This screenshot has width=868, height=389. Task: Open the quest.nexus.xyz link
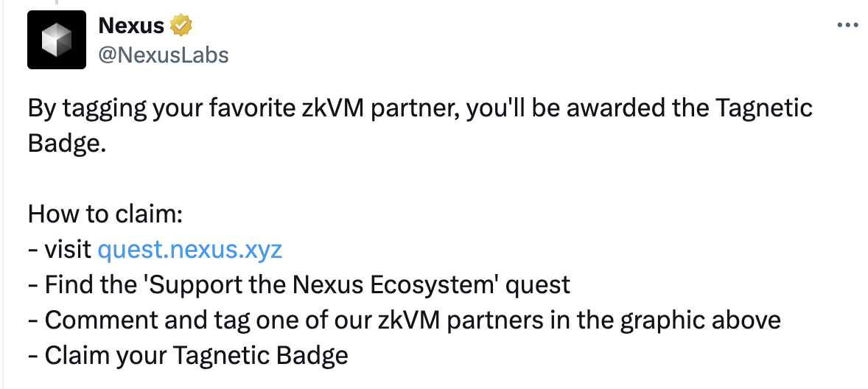tap(190, 250)
